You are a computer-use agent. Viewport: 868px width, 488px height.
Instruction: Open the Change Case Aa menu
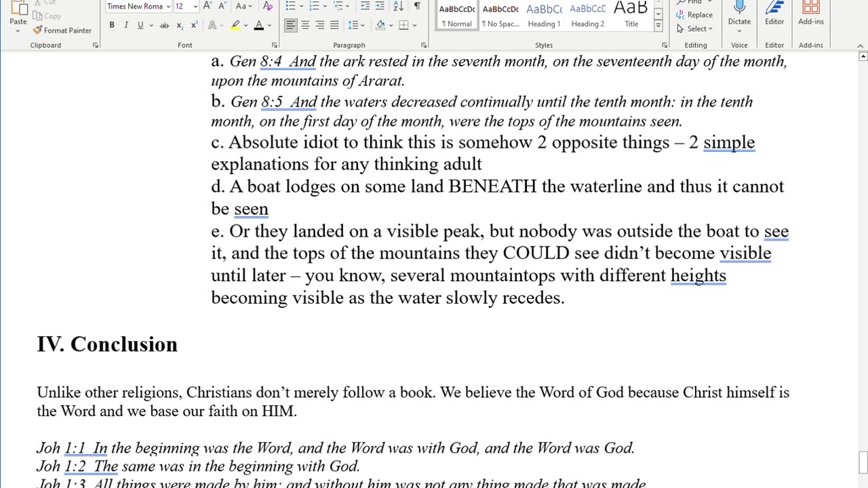[x=243, y=6]
